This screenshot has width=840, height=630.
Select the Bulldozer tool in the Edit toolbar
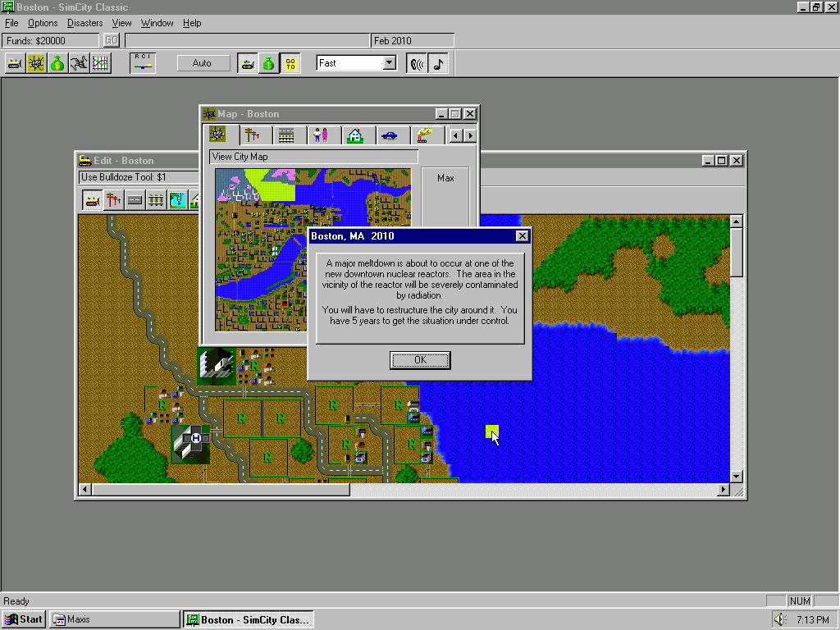[x=92, y=199]
